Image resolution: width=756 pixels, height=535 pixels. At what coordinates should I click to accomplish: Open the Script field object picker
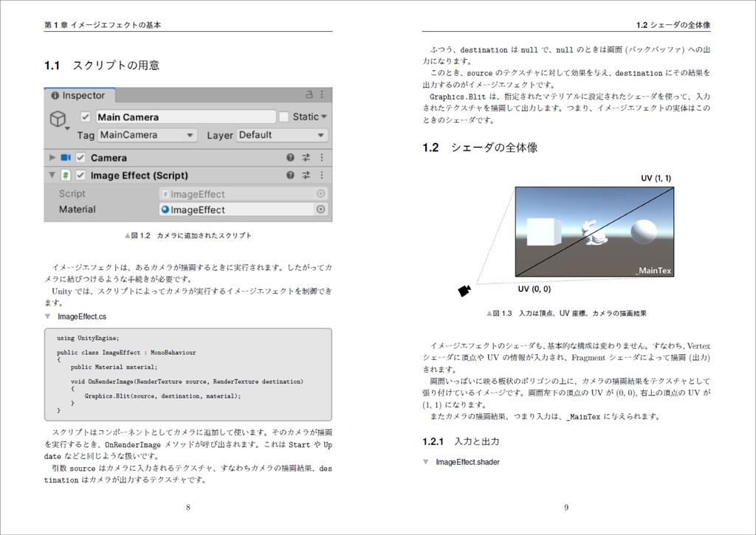point(322,193)
